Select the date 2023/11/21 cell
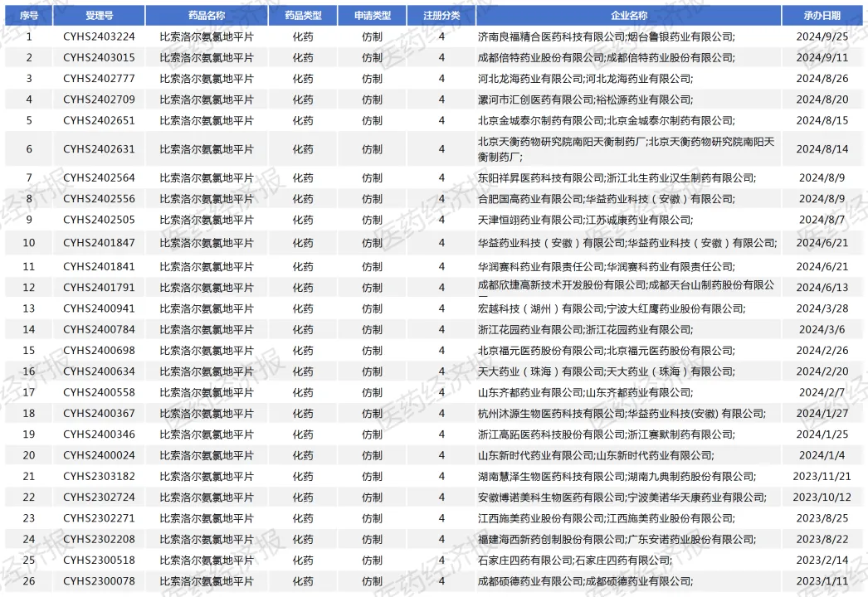This screenshot has width=868, height=597. [822, 476]
